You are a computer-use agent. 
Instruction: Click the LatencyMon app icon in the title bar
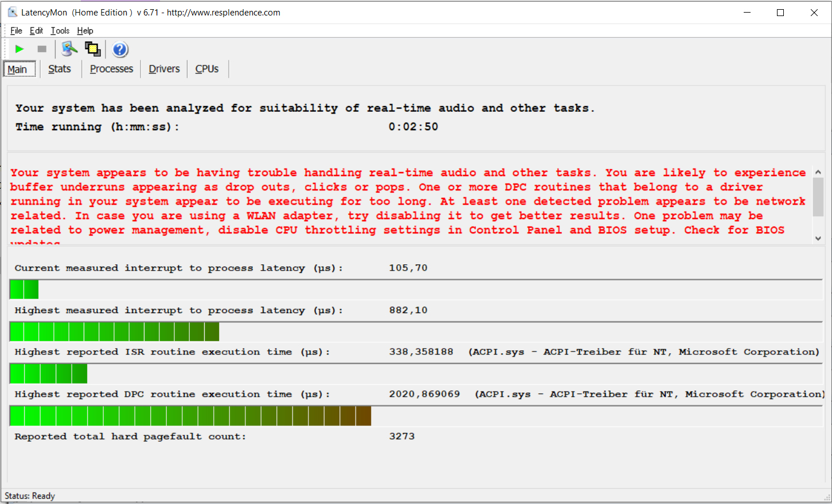click(x=12, y=12)
